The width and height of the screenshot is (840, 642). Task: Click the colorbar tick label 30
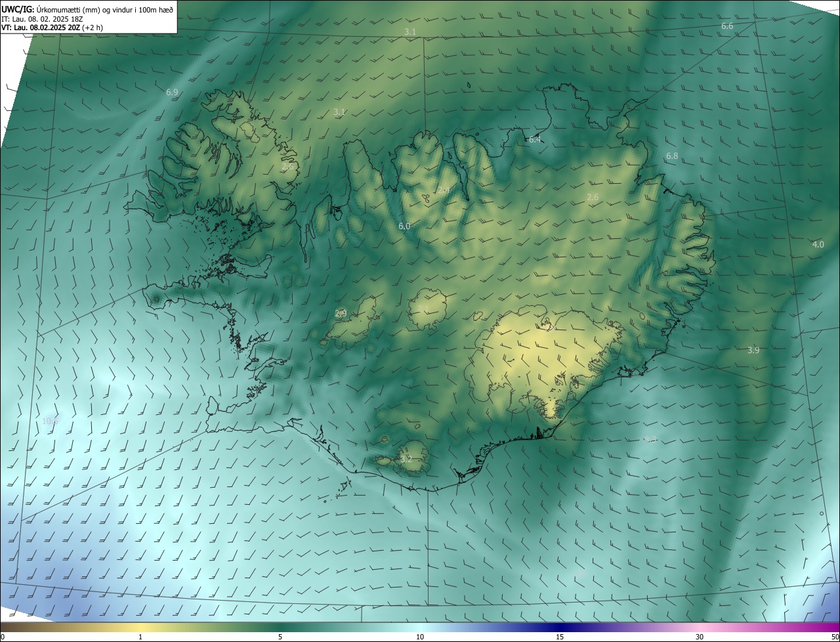point(700,637)
